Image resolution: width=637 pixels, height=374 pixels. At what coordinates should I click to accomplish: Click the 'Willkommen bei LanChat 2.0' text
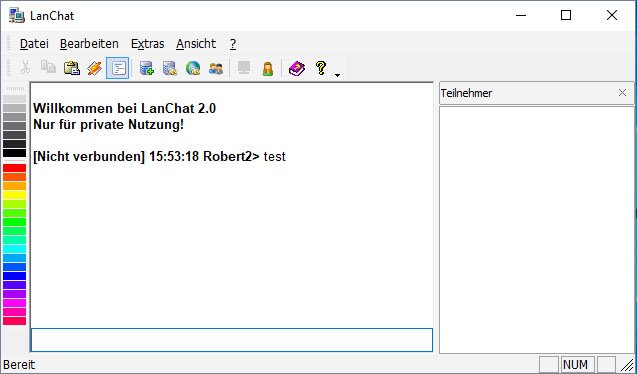click(124, 108)
